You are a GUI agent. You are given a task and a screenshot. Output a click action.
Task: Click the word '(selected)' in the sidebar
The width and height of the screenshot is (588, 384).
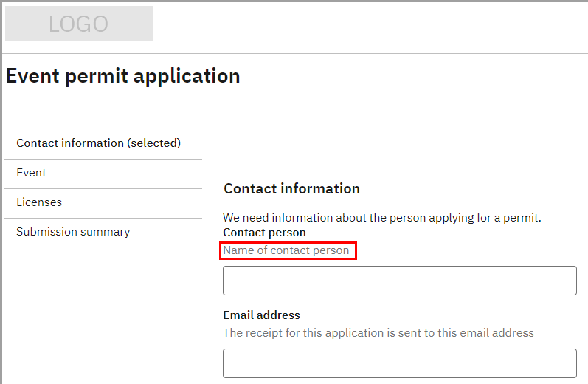click(x=154, y=143)
